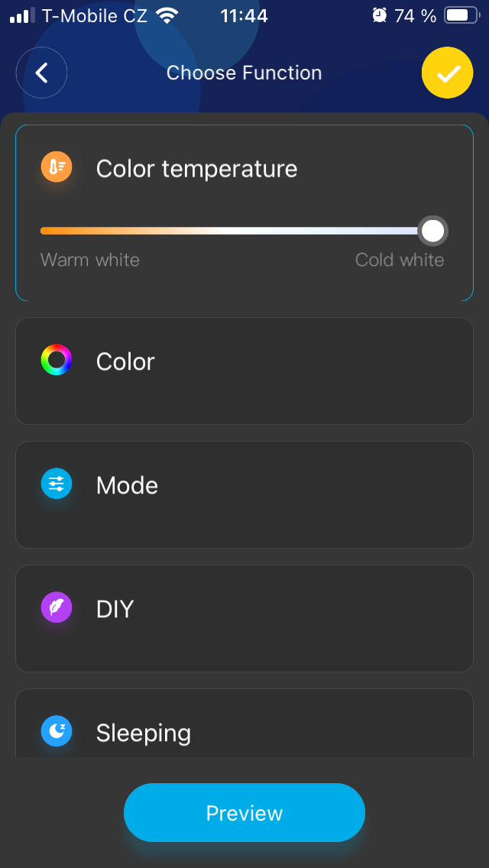Tap the alarm clock status icon
This screenshot has width=489, height=868.
[379, 15]
